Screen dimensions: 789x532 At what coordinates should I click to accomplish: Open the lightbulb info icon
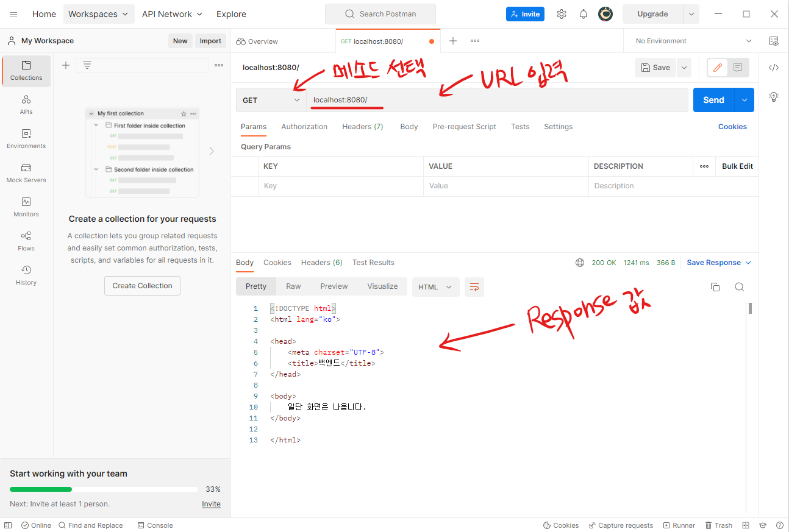[x=774, y=96]
